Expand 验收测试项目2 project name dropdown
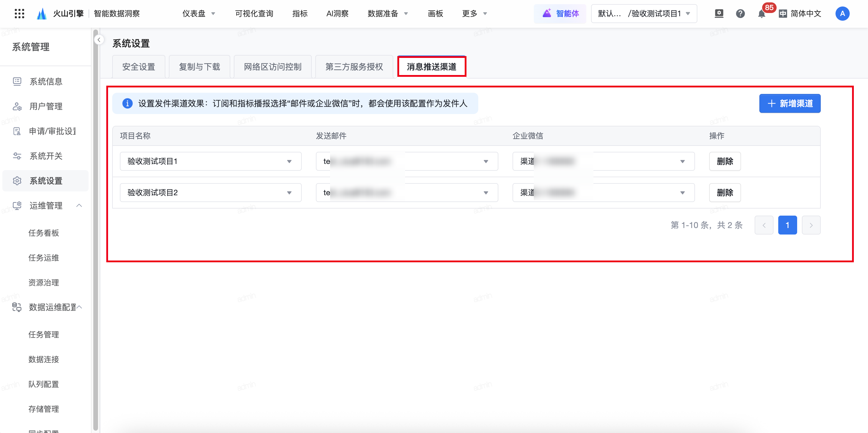Image resolution: width=868 pixels, height=433 pixels. pyautogui.click(x=211, y=193)
